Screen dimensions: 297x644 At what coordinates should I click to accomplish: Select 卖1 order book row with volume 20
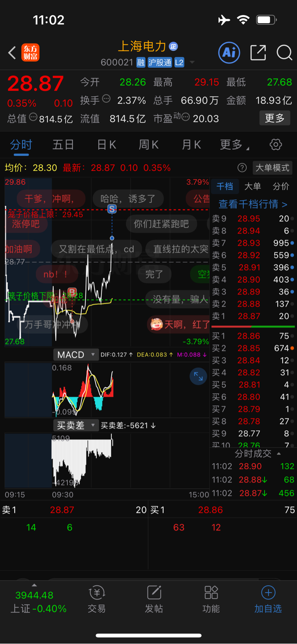(253, 316)
